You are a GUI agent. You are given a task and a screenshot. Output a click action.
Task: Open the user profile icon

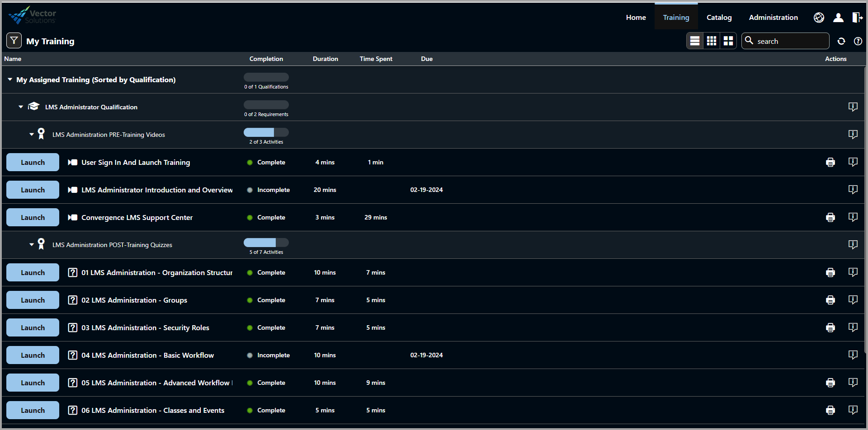(838, 18)
